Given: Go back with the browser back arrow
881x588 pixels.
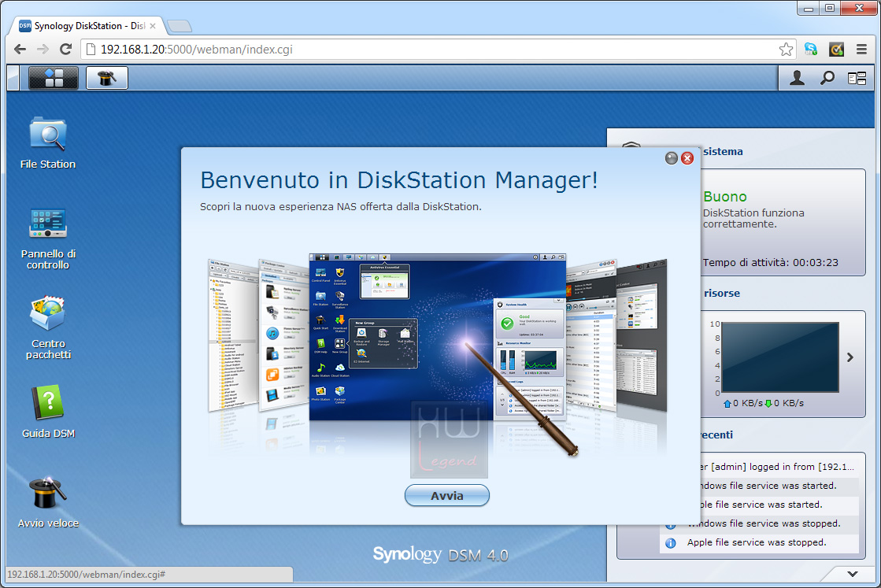Looking at the screenshot, I should point(20,50).
